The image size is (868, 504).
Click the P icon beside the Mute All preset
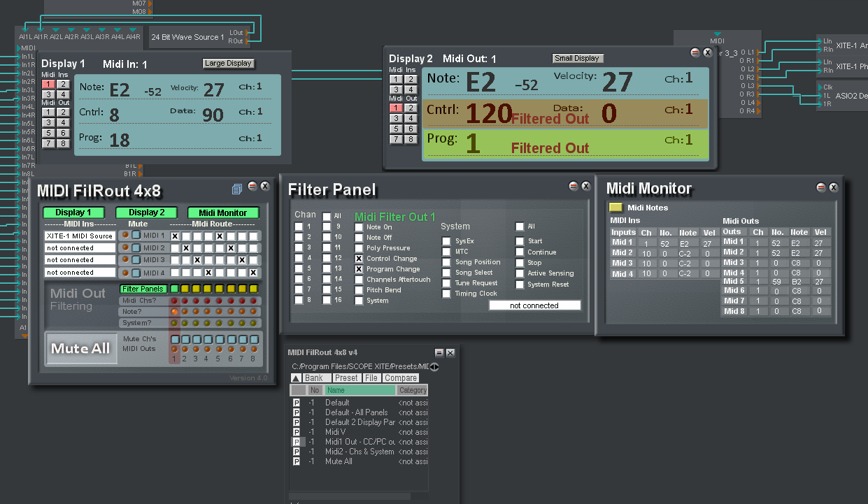click(x=295, y=461)
